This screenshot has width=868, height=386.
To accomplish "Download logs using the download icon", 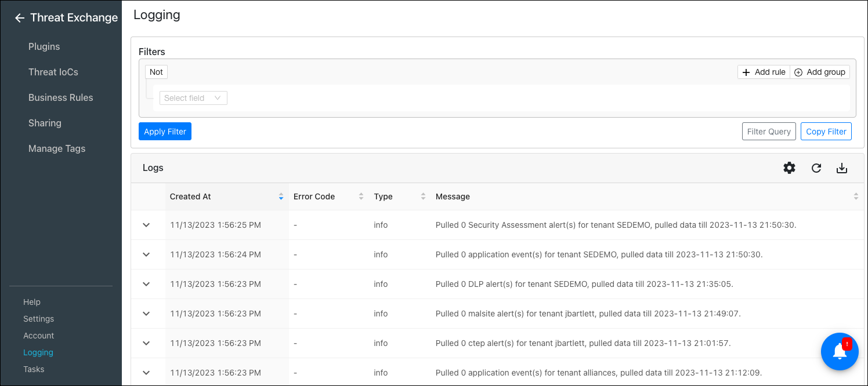I will [x=842, y=168].
